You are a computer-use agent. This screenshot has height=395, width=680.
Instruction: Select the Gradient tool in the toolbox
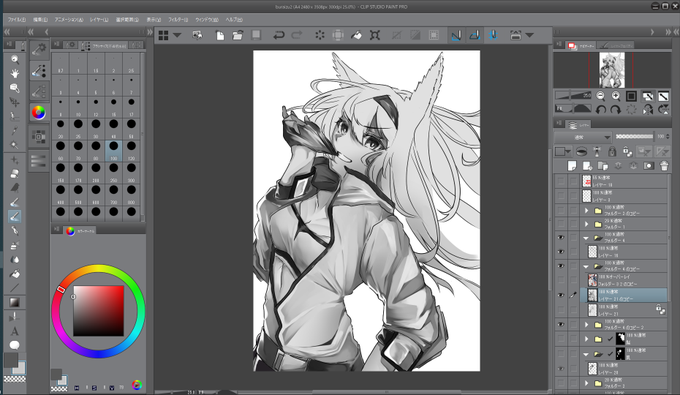[15, 302]
